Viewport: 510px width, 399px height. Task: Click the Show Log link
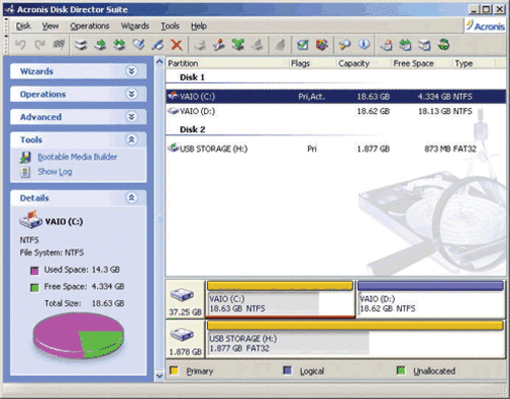pos(55,172)
